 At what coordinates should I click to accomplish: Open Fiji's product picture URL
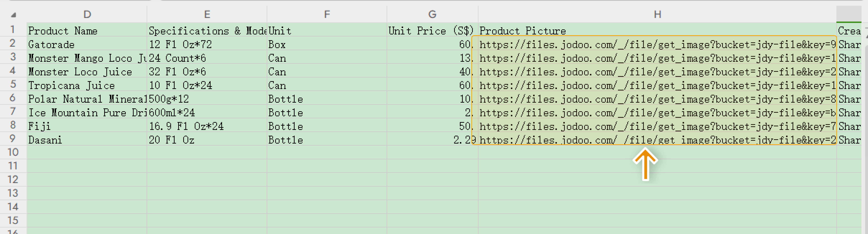coord(657,126)
